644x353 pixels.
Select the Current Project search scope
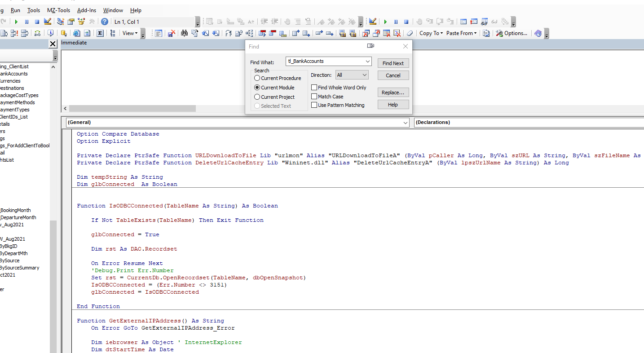[257, 97]
